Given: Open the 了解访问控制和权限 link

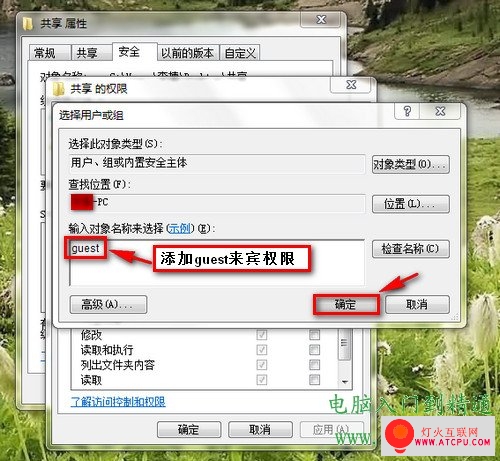Looking at the screenshot, I should (x=118, y=401).
